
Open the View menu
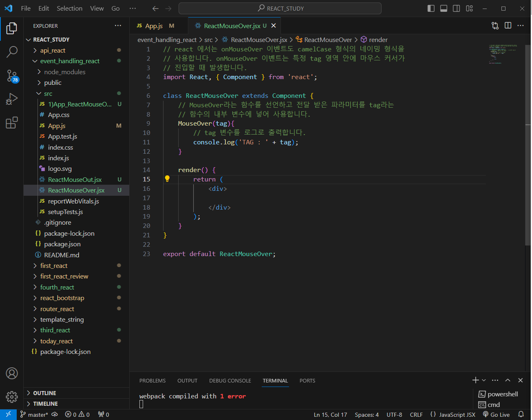click(x=97, y=9)
